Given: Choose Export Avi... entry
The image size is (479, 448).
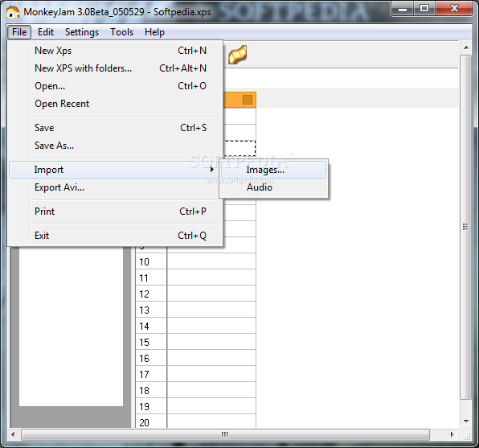Looking at the screenshot, I should click(x=116, y=187).
